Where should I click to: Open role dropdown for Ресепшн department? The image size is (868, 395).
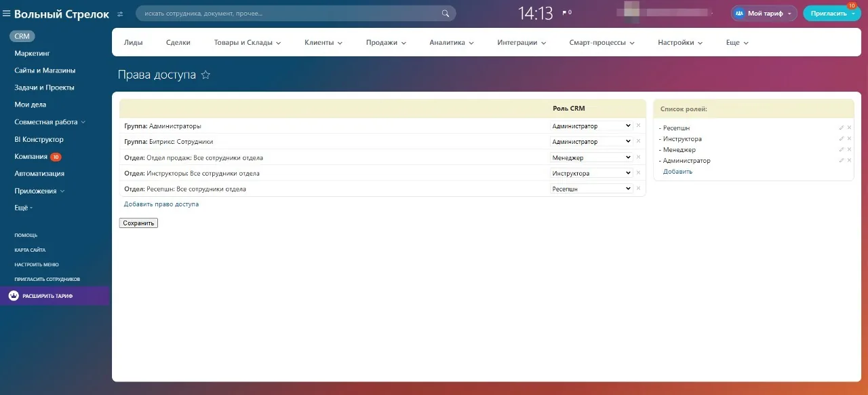[591, 189]
